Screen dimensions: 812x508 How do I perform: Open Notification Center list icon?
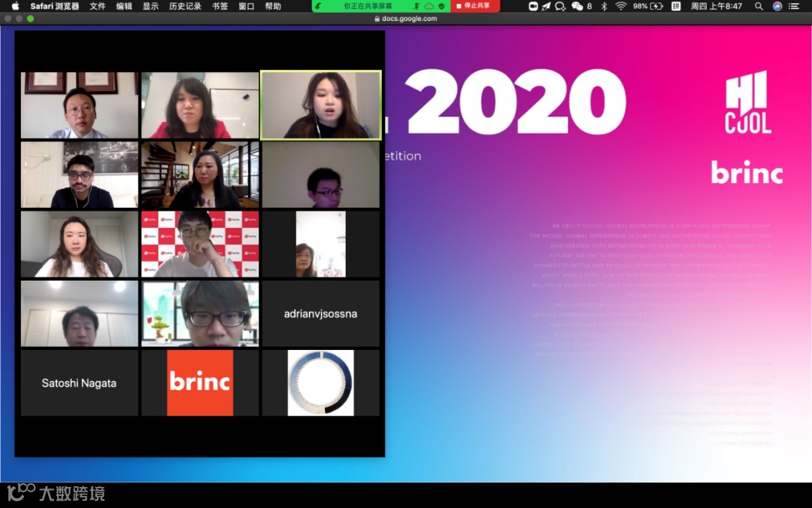pyautogui.click(x=794, y=6)
